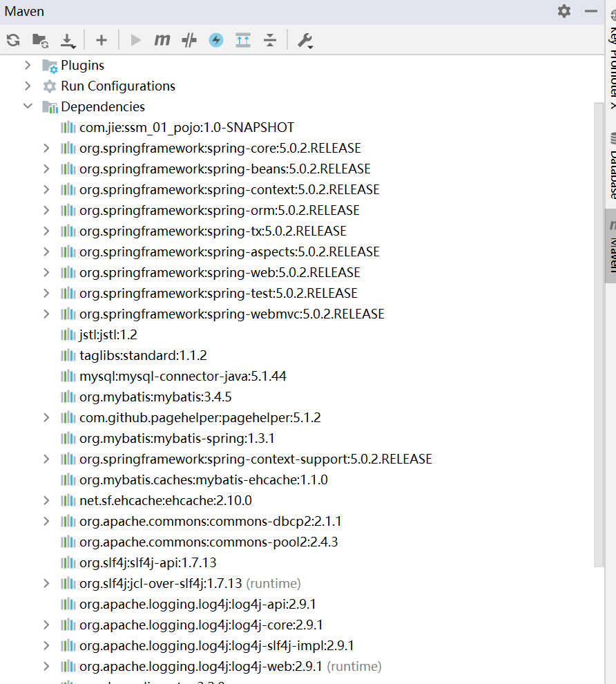
Task: Select log4j-api:2.9.1 dependency
Action: click(198, 604)
